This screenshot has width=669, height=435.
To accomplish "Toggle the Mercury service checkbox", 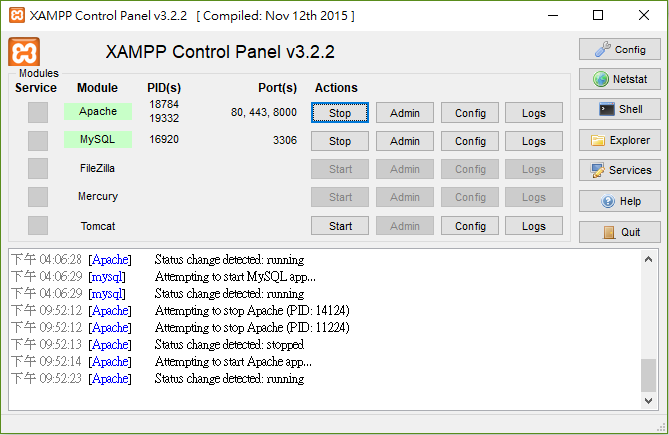I will (38, 197).
